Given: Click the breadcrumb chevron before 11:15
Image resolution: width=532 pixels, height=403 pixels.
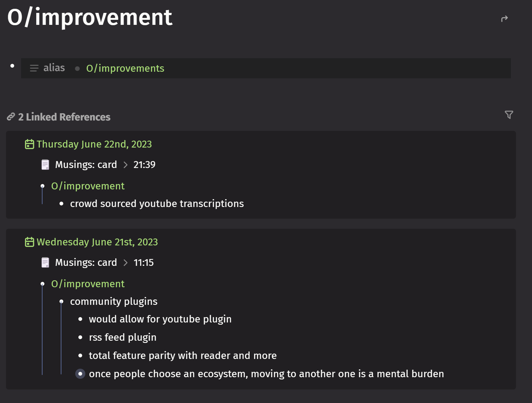Looking at the screenshot, I should (126, 263).
